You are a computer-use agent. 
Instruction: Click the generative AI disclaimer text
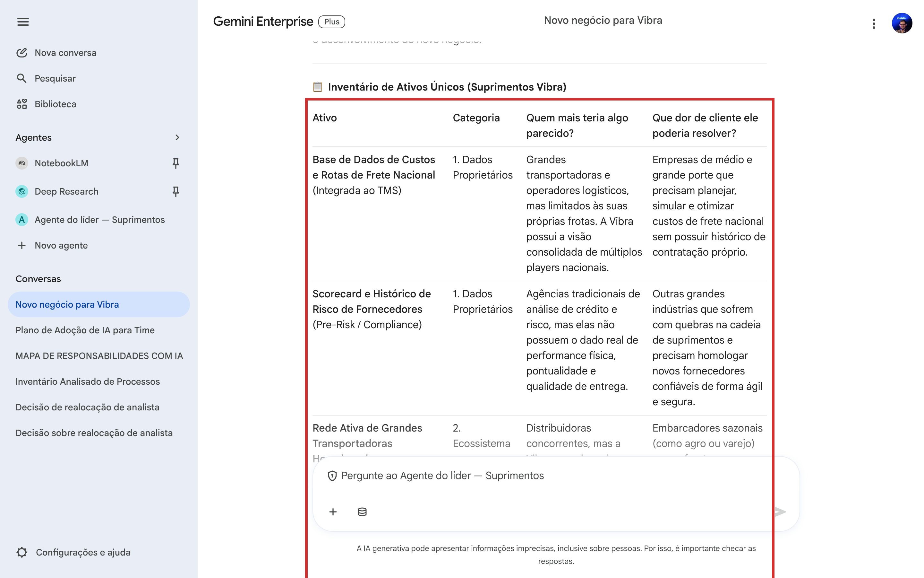pyautogui.click(x=556, y=555)
